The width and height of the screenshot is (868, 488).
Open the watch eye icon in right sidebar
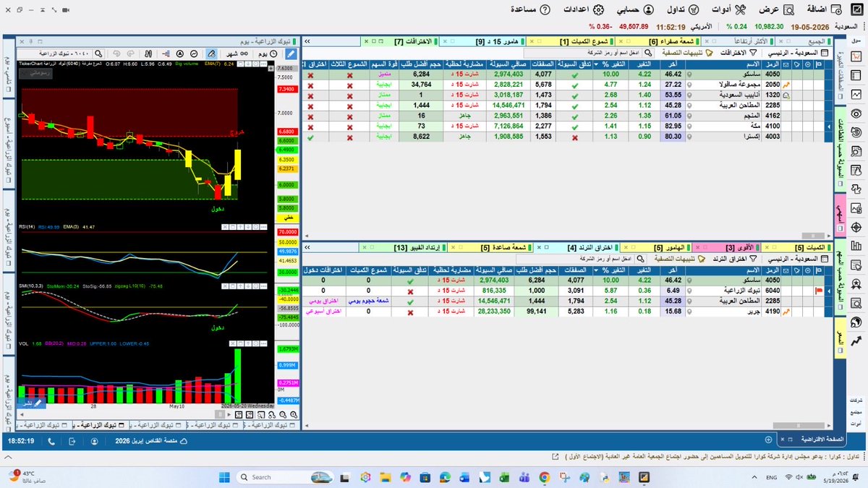(x=856, y=114)
